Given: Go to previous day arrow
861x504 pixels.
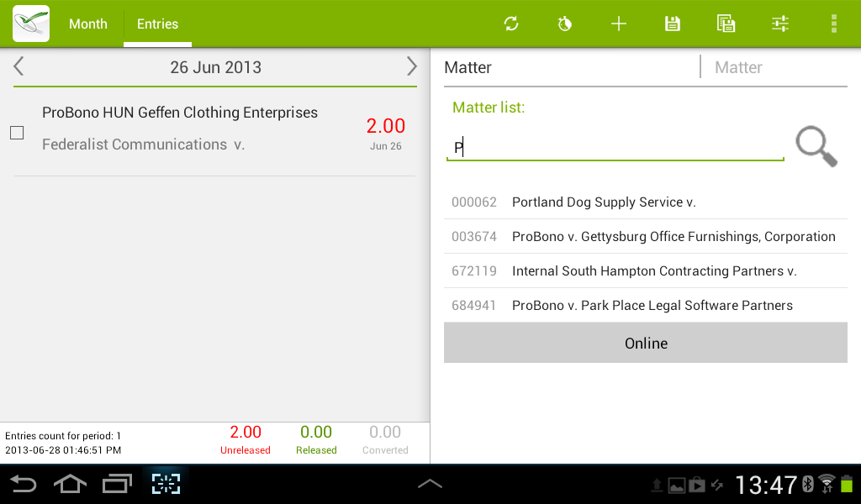Looking at the screenshot, I should (x=18, y=66).
